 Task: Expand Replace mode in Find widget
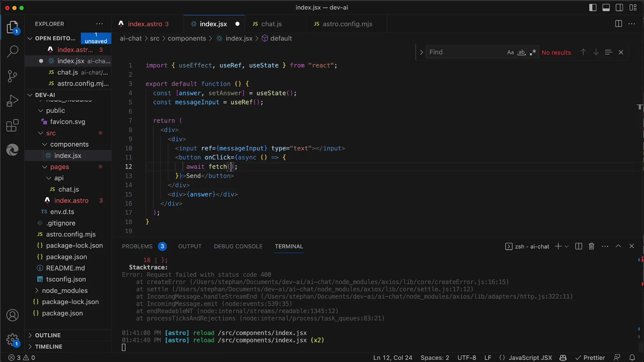(x=421, y=52)
